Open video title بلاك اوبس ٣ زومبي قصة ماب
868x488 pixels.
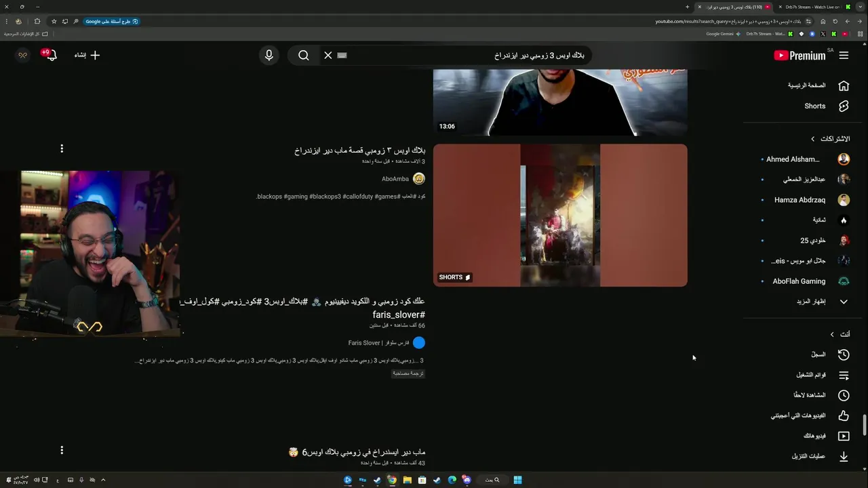(x=359, y=150)
